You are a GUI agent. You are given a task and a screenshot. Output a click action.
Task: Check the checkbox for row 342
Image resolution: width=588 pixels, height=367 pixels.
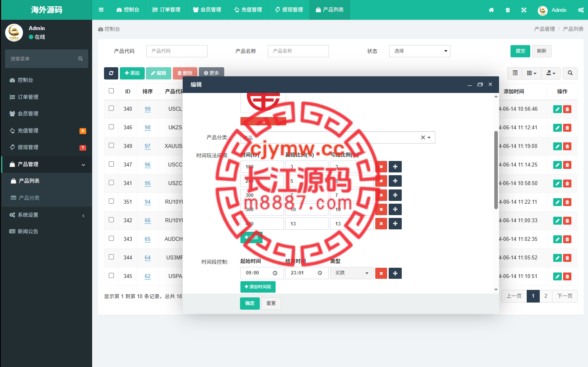[112, 220]
